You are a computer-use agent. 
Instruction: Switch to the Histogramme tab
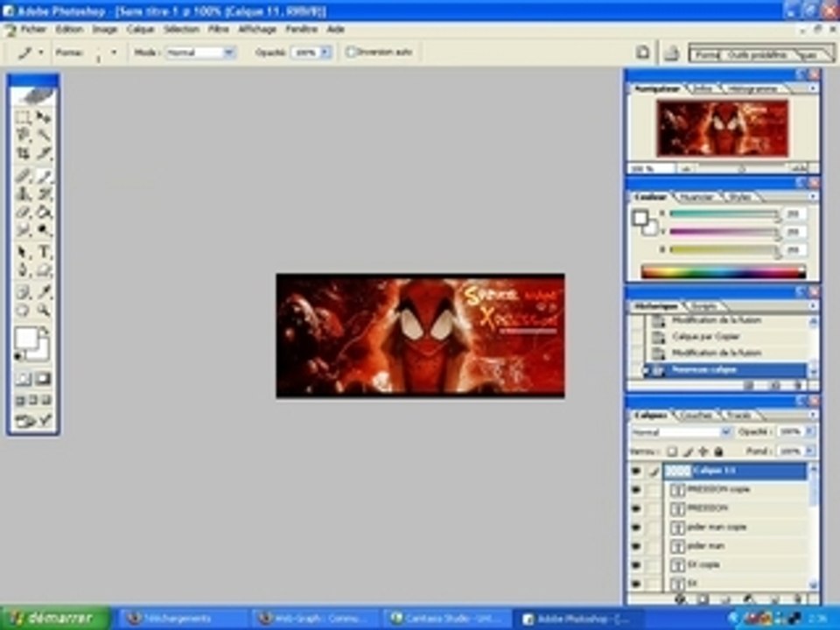point(752,89)
